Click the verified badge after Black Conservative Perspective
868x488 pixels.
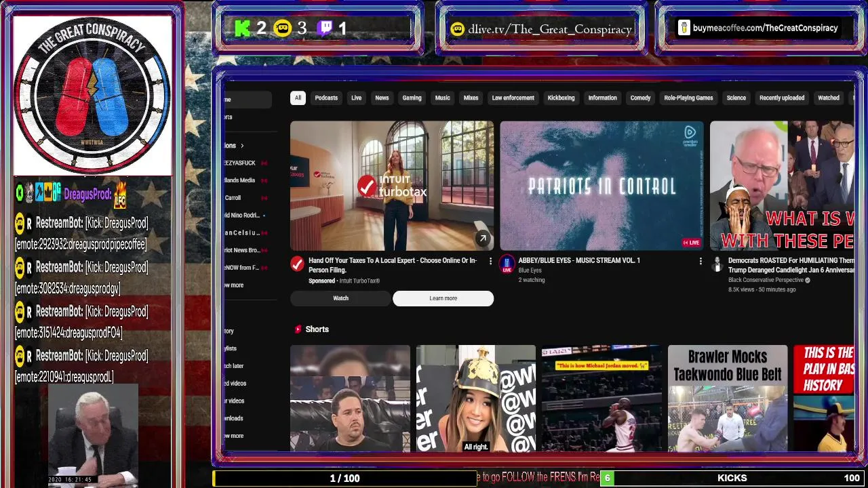[808, 280]
